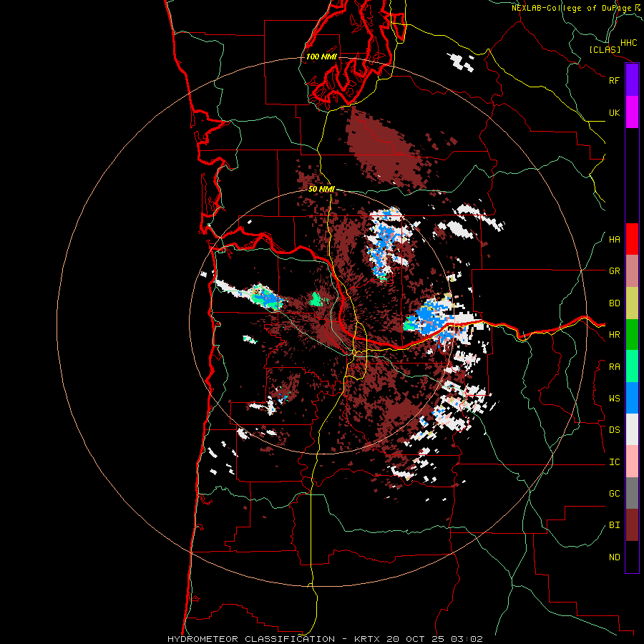Click the ND black legend swatch
The width and height of the screenshot is (644, 644).
tap(632, 557)
